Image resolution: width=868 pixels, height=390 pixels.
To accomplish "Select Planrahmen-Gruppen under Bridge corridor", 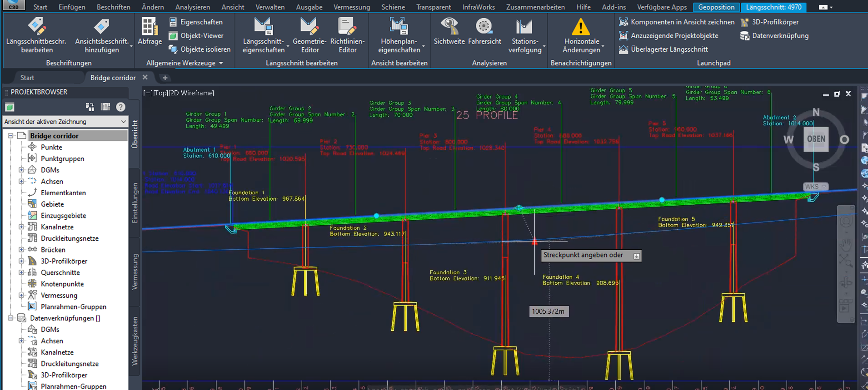I will click(74, 306).
